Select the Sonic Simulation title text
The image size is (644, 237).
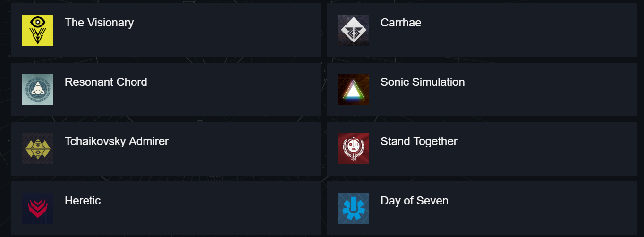pos(423,82)
